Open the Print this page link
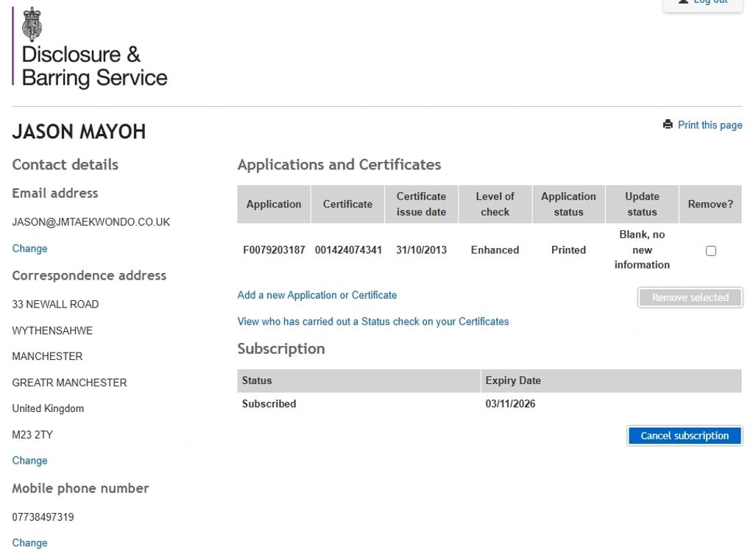753x560 pixels. point(710,125)
